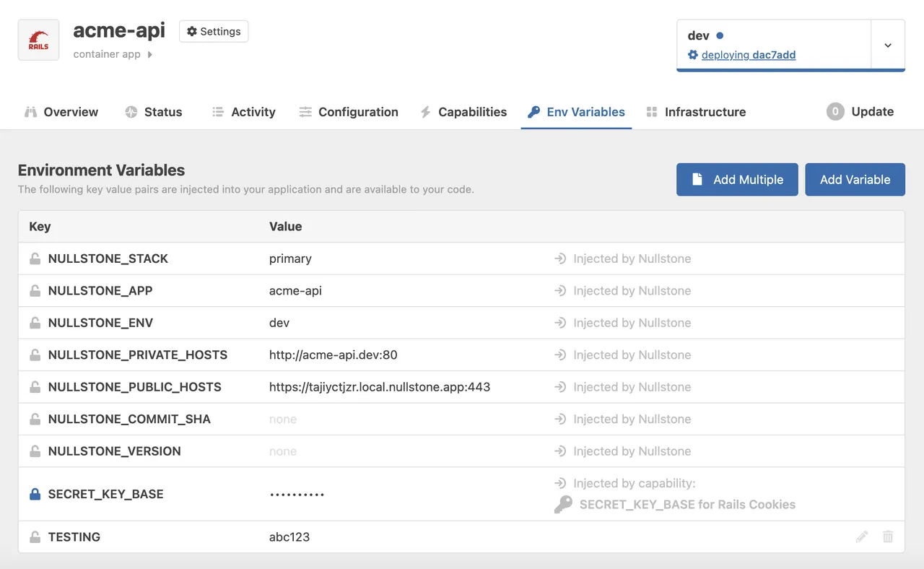Click the deploying gear status icon
Viewport: 924px width, 569px height.
pyautogui.click(x=693, y=55)
